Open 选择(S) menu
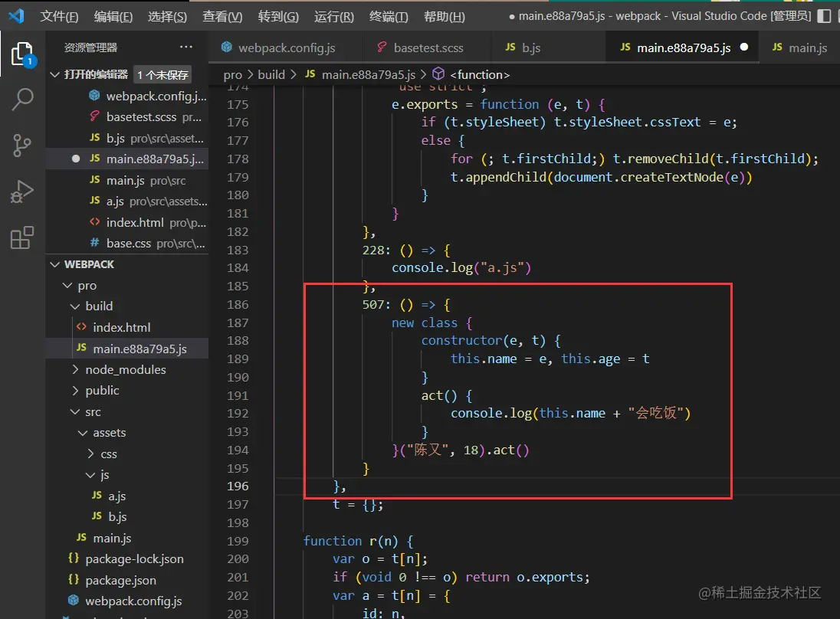This screenshot has width=840, height=619. 167,17
